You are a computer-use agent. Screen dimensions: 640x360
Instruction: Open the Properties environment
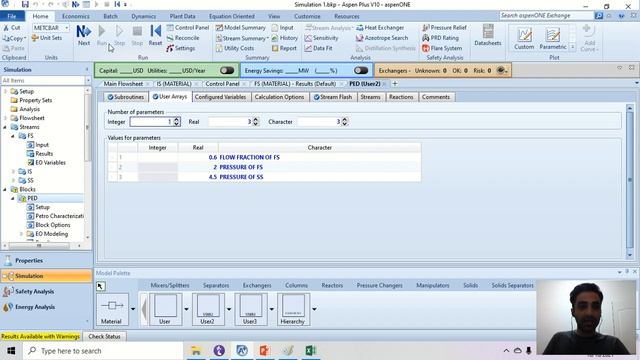[x=46, y=260]
